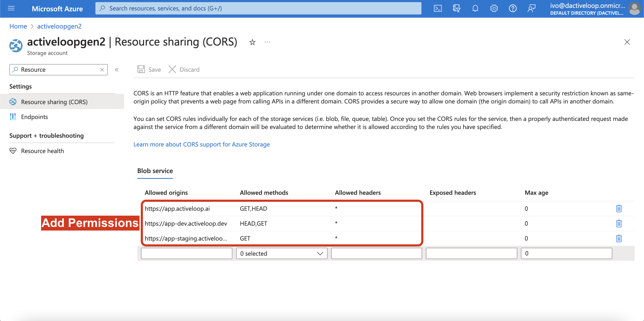Image resolution: width=644 pixels, height=321 pixels.
Task: Click the Save button
Action: click(149, 69)
